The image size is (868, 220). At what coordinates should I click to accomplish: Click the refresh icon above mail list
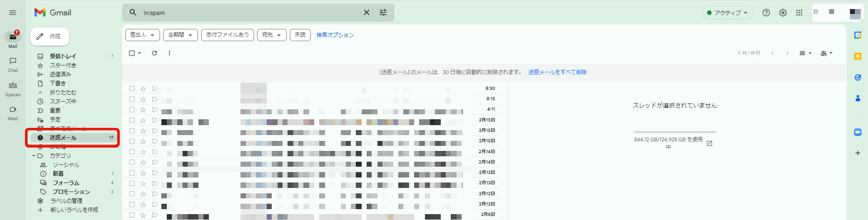click(154, 53)
